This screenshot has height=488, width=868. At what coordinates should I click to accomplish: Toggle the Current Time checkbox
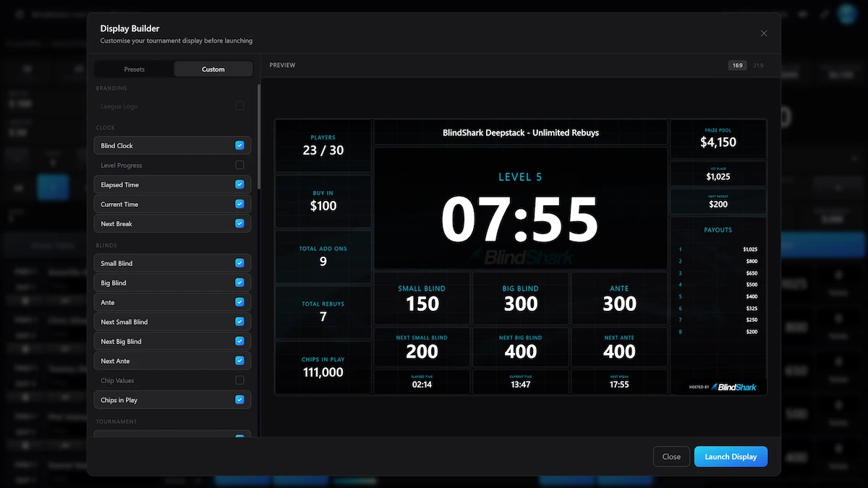239,204
